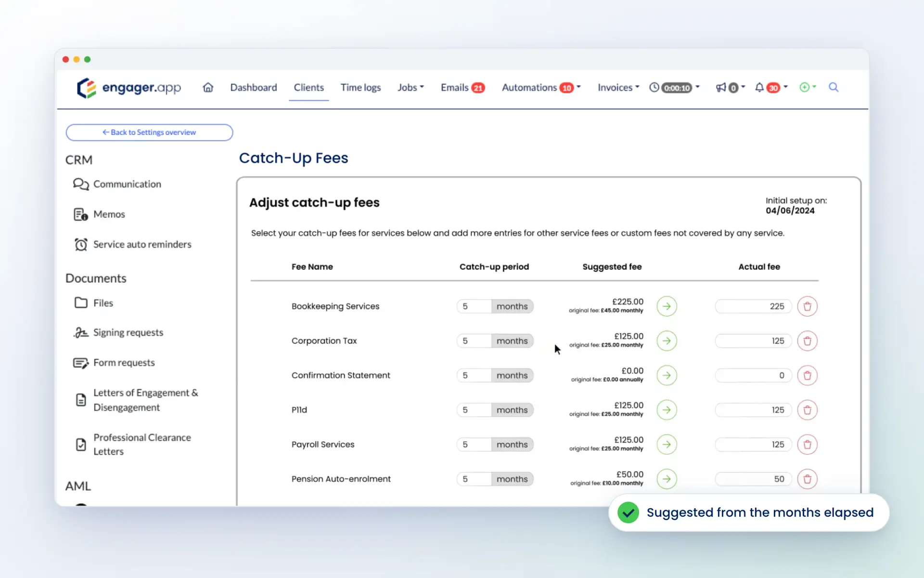Open Service auto reminders
This screenshot has height=578, width=924.
pyautogui.click(x=132, y=244)
